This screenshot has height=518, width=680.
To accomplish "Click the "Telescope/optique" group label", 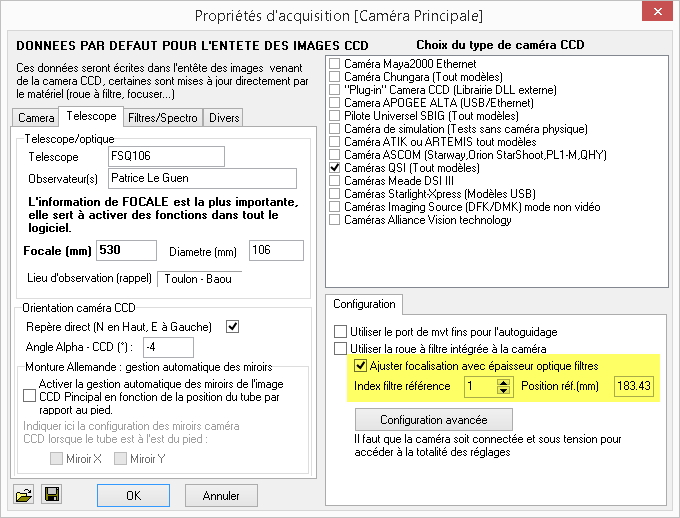I will point(69,139).
